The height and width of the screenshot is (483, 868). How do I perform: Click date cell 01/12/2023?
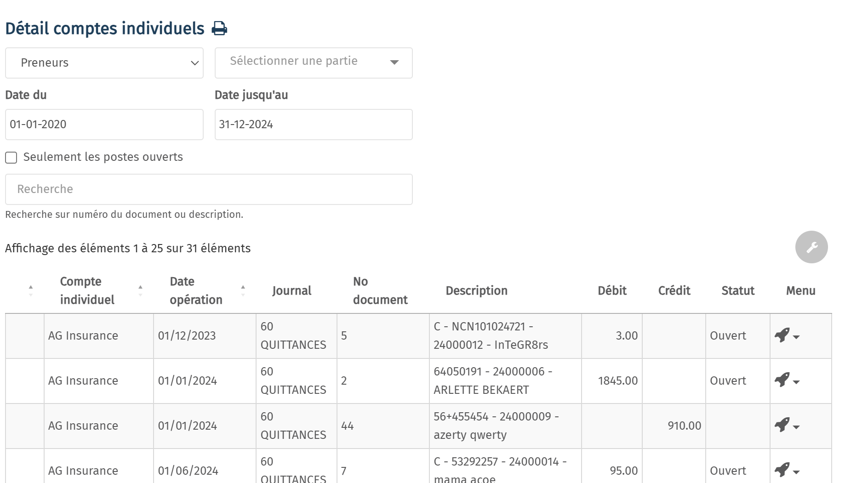187,336
